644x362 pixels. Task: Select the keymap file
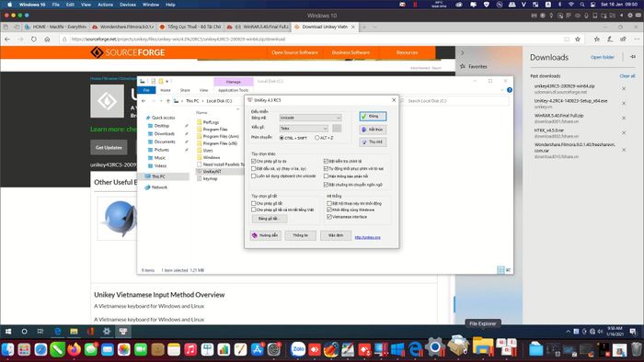click(x=210, y=179)
